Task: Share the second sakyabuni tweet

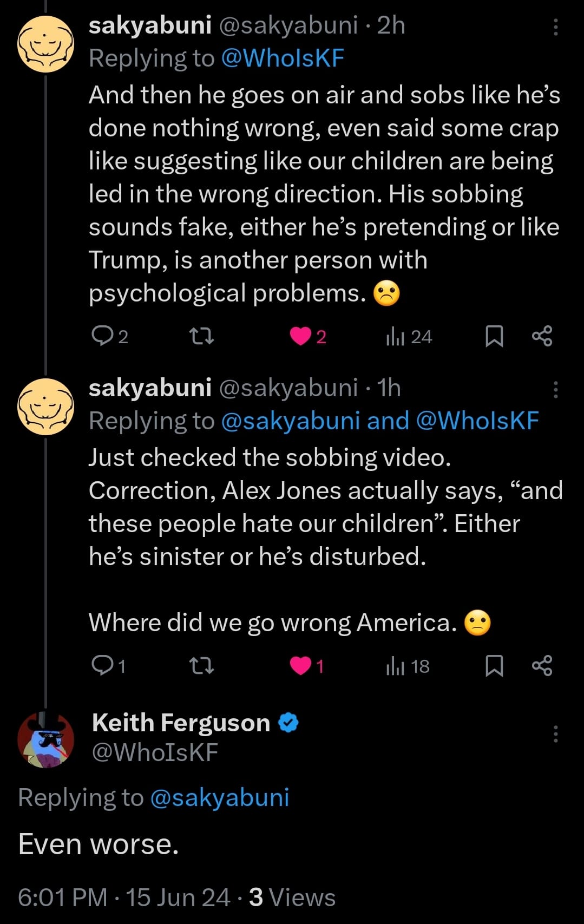Action: coord(542,665)
